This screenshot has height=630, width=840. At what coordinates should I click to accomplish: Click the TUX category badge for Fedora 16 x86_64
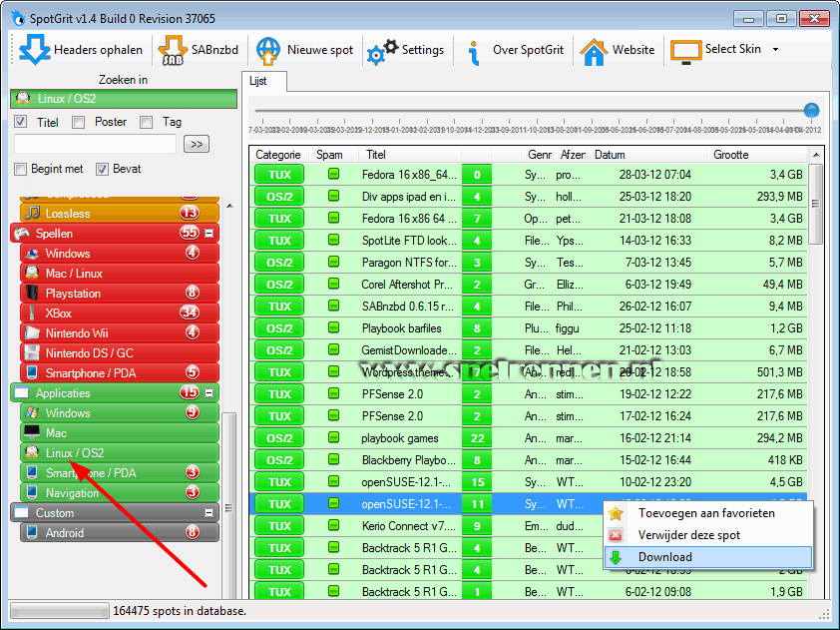click(x=279, y=175)
